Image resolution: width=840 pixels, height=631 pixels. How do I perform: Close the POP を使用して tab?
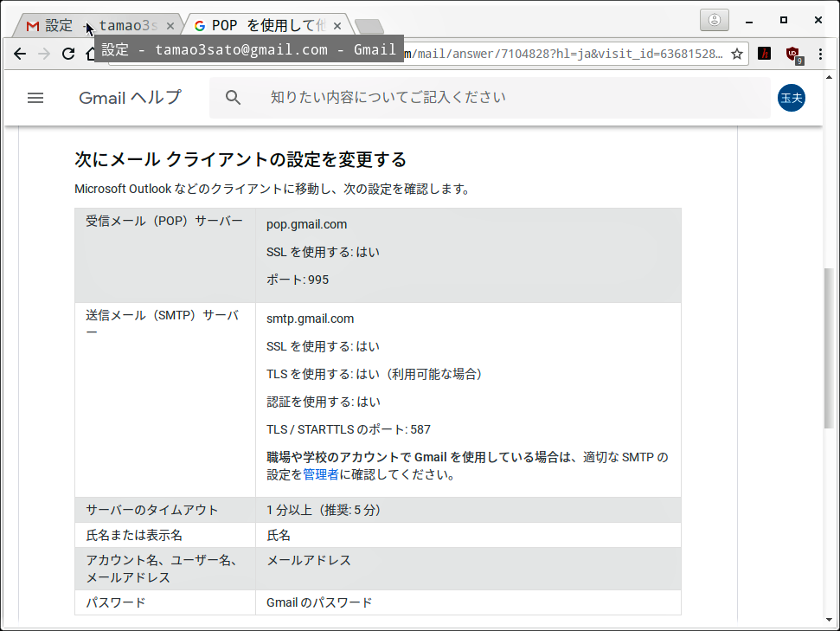click(x=337, y=26)
